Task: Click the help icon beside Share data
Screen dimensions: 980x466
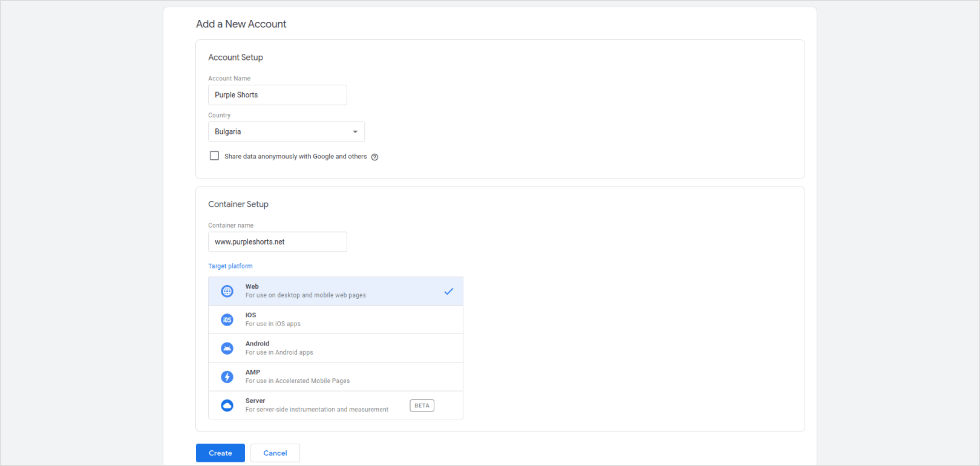Action: [374, 157]
